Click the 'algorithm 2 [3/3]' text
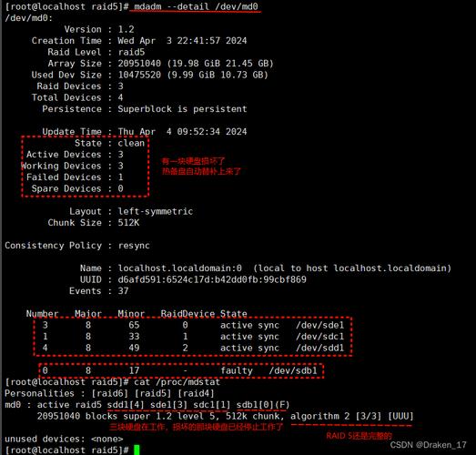This screenshot has width=476, height=455. 336,417
